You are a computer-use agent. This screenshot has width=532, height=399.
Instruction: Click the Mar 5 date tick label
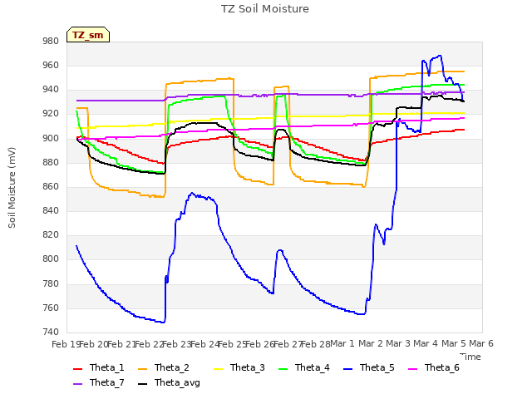[454, 343]
